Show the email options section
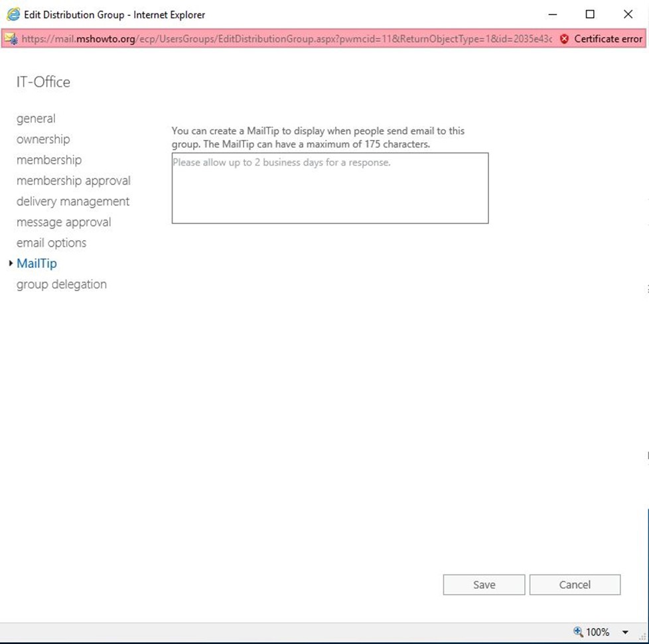Screen dimensions: 649x644 coord(51,243)
